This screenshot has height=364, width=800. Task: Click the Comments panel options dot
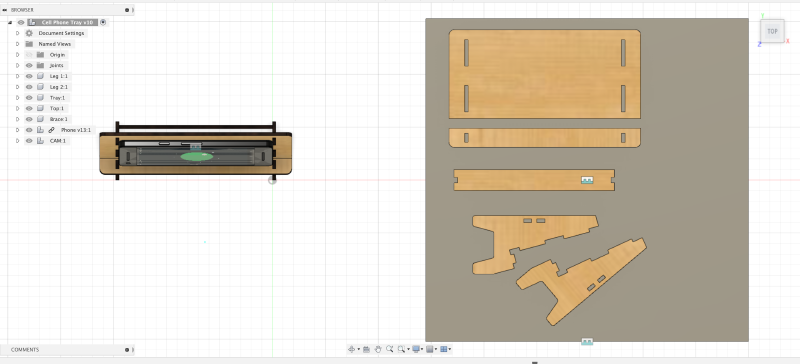pyautogui.click(x=127, y=350)
